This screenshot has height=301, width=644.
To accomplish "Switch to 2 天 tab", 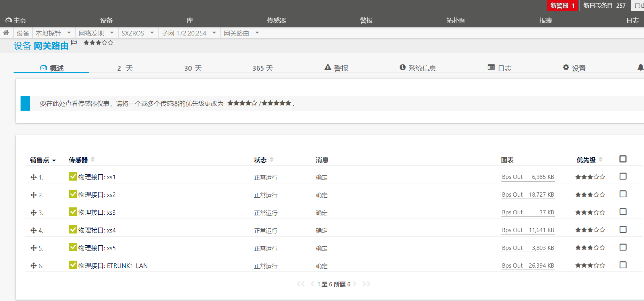I will [125, 68].
